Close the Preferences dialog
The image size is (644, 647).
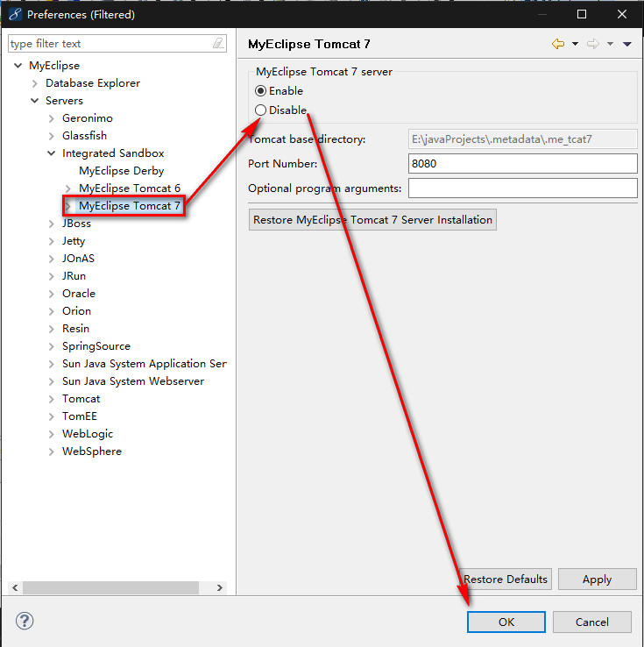(x=622, y=14)
